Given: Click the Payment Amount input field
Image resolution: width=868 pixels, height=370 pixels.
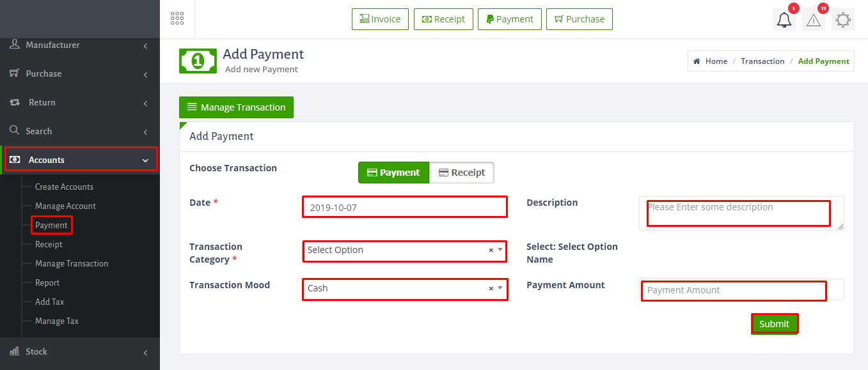Looking at the screenshot, I should tap(733, 290).
